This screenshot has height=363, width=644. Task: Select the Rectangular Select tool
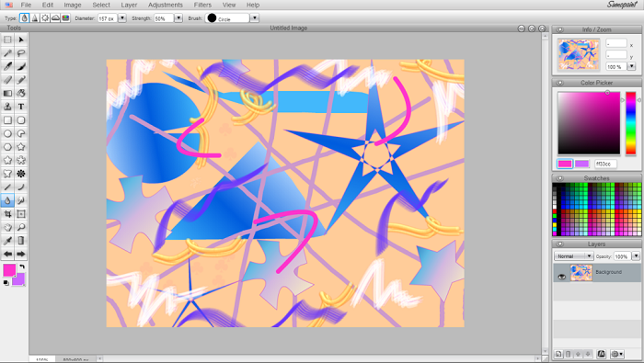click(7, 40)
